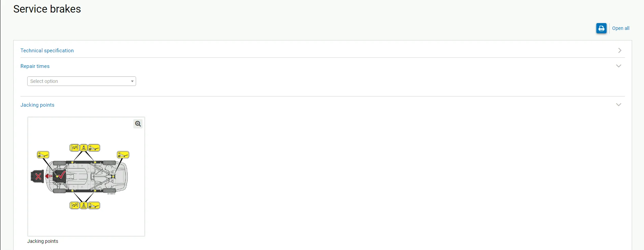Click the Repair times heading
644x250 pixels.
35,66
